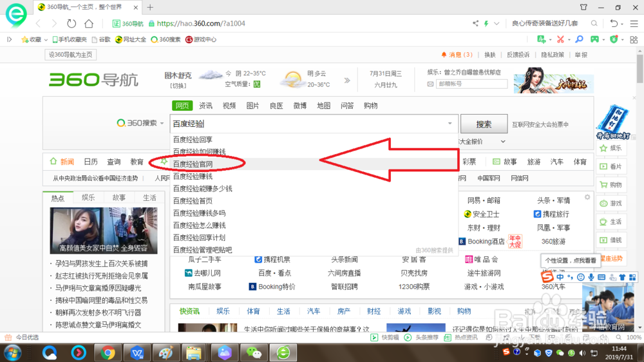The image size is (644, 362).
Task: Switch to 娱乐 news tab
Action: click(x=88, y=198)
